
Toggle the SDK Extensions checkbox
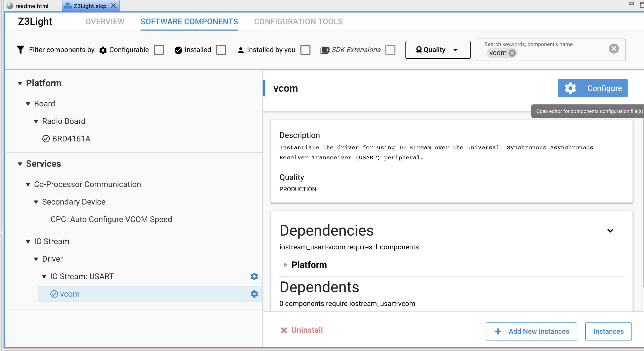pos(390,50)
